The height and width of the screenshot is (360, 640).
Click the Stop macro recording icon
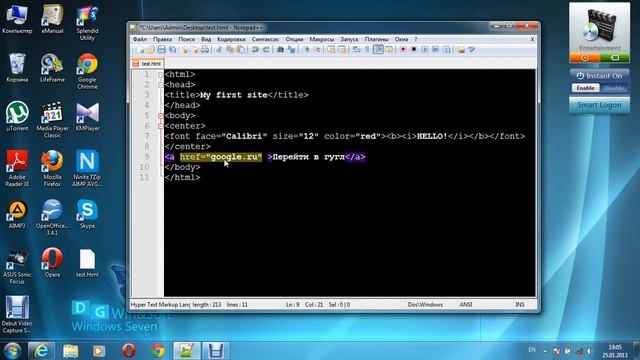[414, 50]
